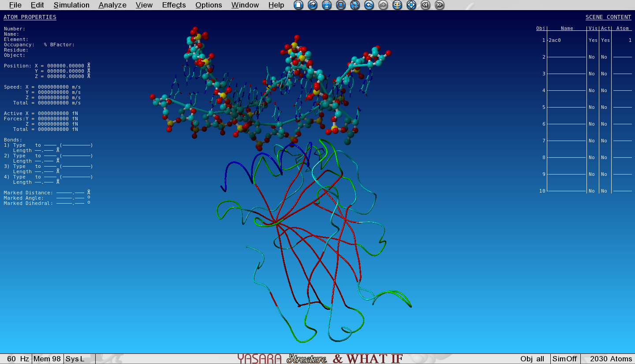This screenshot has height=364, width=635.
Task: Click the Open file folder icon
Action: point(313,5)
